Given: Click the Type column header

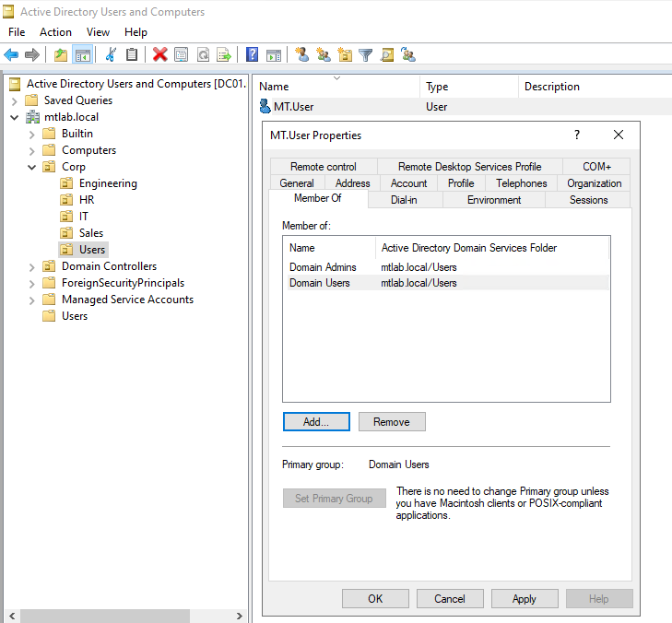Looking at the screenshot, I should (x=469, y=87).
